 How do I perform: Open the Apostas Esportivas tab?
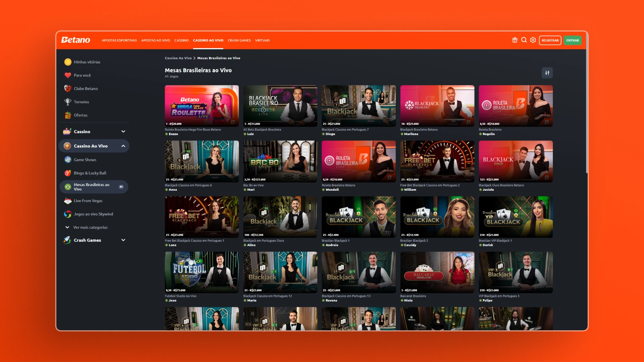point(119,40)
